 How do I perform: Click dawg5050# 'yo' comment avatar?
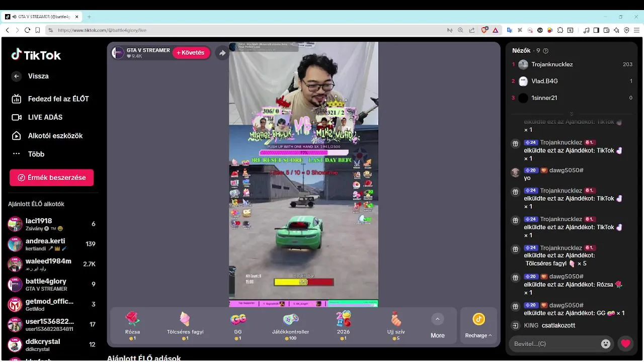[515, 172]
